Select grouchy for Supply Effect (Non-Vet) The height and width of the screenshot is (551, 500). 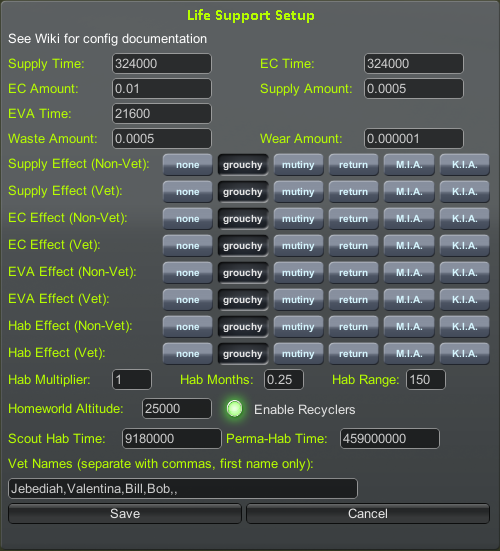click(x=243, y=164)
